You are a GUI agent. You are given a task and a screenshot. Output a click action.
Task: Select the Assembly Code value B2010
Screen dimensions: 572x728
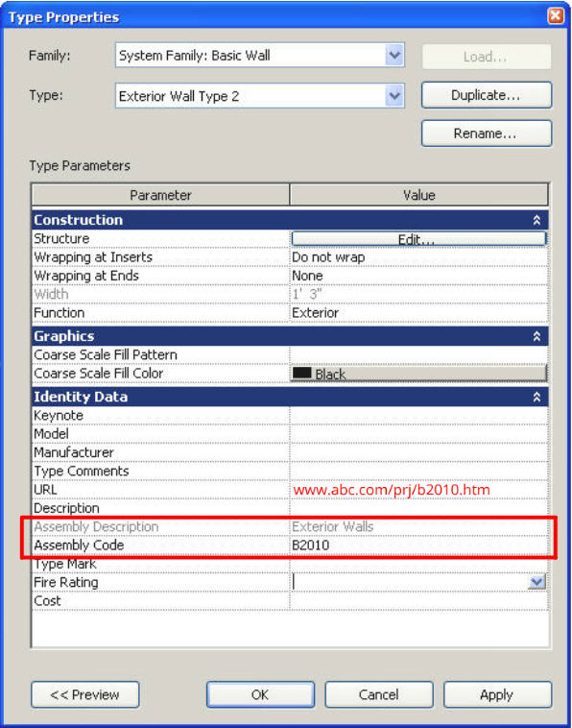point(418,546)
